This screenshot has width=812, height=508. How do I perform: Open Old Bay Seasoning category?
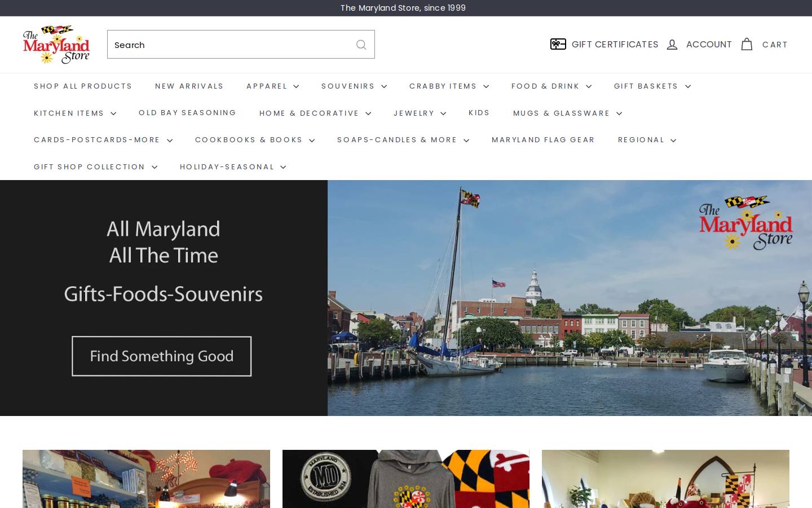(x=187, y=113)
